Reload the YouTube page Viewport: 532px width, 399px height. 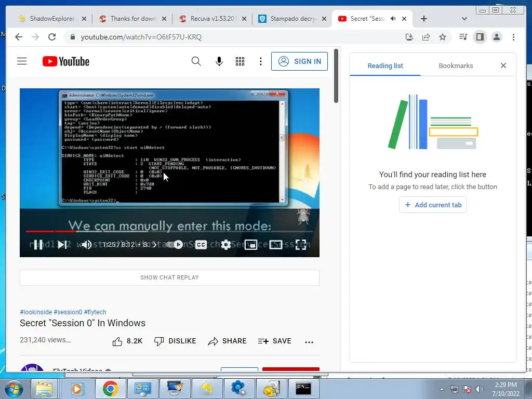tap(52, 37)
